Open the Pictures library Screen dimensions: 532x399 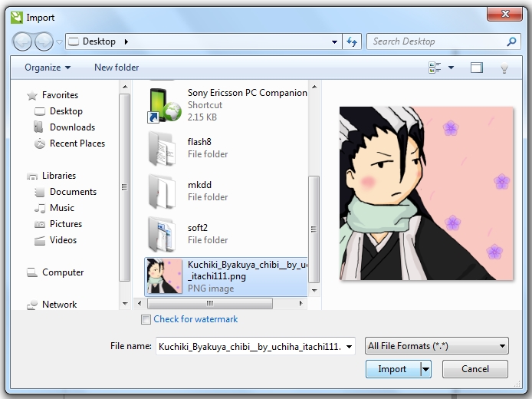[66, 224]
